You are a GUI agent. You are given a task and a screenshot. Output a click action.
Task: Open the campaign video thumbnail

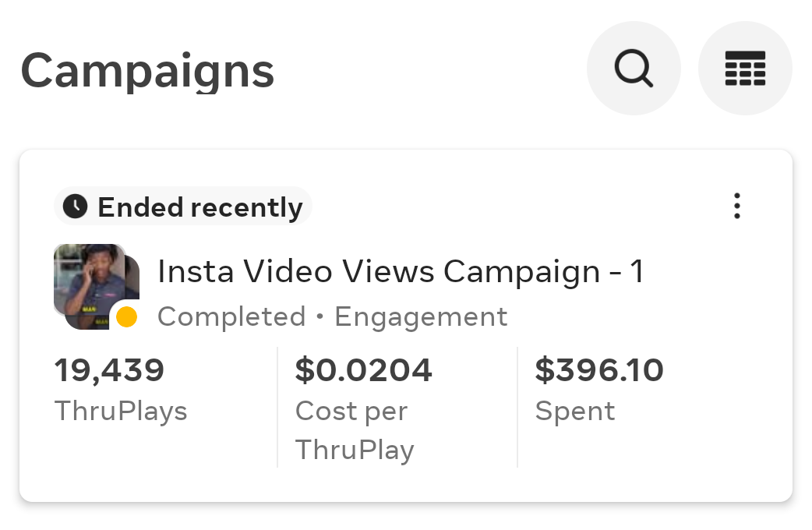(90, 279)
